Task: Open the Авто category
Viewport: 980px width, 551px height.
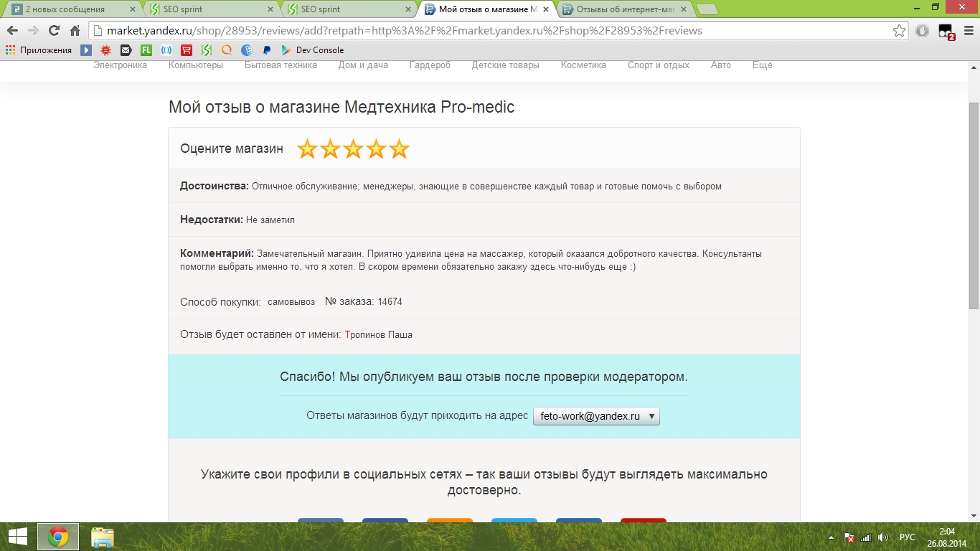Action: (x=721, y=65)
